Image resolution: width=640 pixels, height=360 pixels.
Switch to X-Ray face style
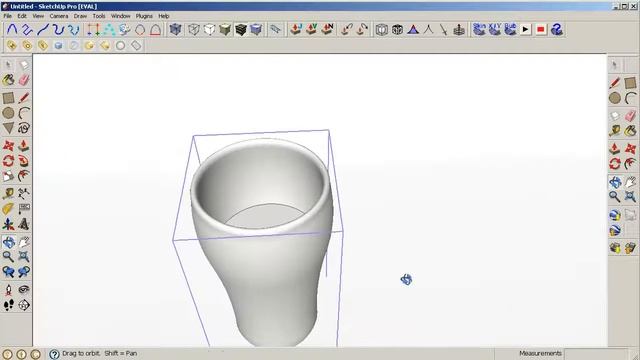tap(176, 29)
